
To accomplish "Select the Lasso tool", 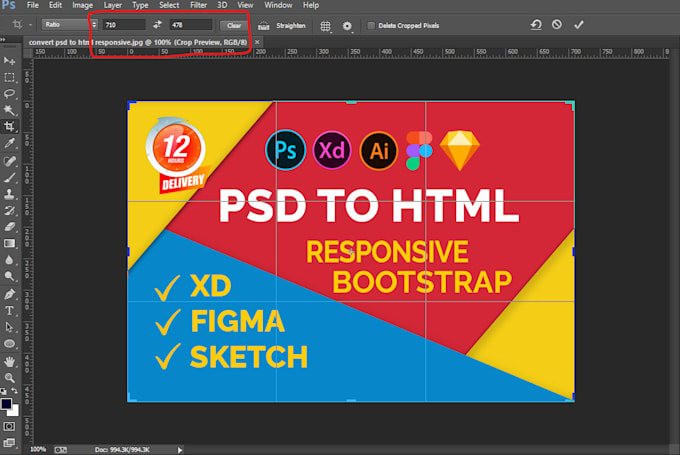I will (9, 94).
